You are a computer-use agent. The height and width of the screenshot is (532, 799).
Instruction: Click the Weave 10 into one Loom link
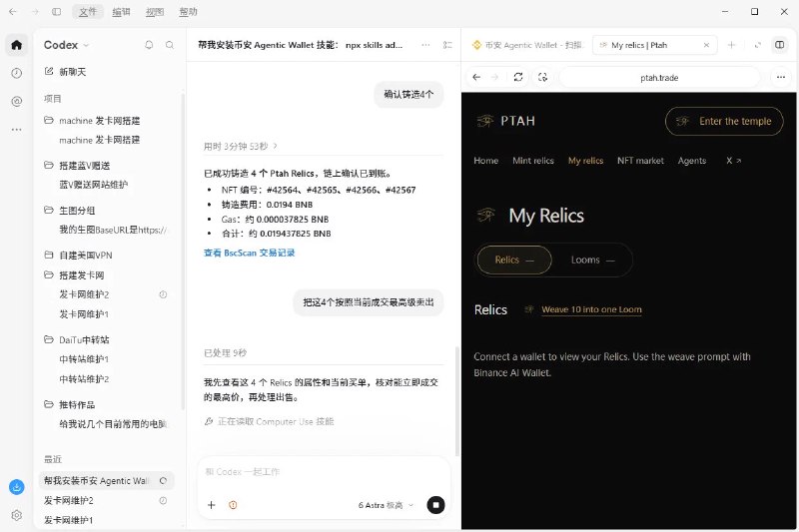591,309
